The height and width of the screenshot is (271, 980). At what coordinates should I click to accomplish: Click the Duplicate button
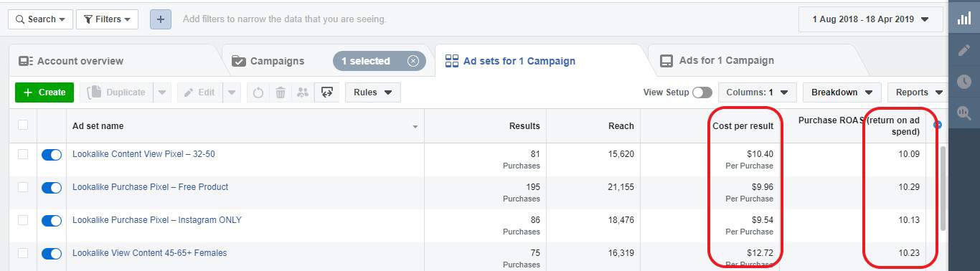point(116,92)
